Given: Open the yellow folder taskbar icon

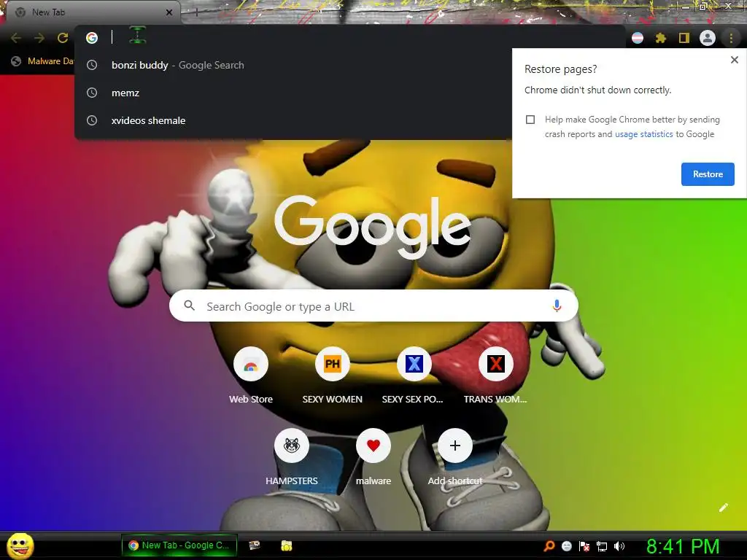Looking at the screenshot, I should 286,545.
